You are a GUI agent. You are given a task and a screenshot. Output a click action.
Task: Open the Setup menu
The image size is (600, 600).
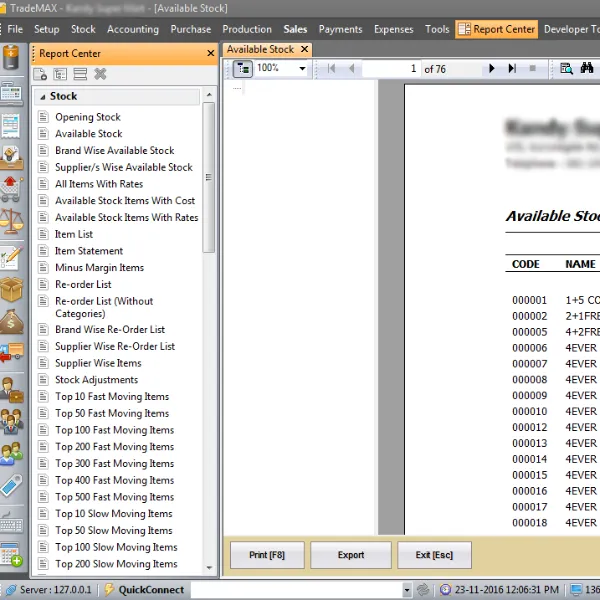(x=47, y=29)
